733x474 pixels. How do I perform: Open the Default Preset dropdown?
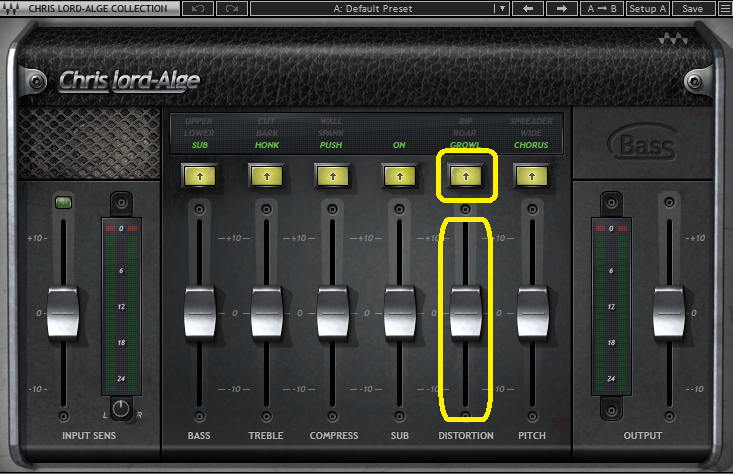[x=501, y=9]
